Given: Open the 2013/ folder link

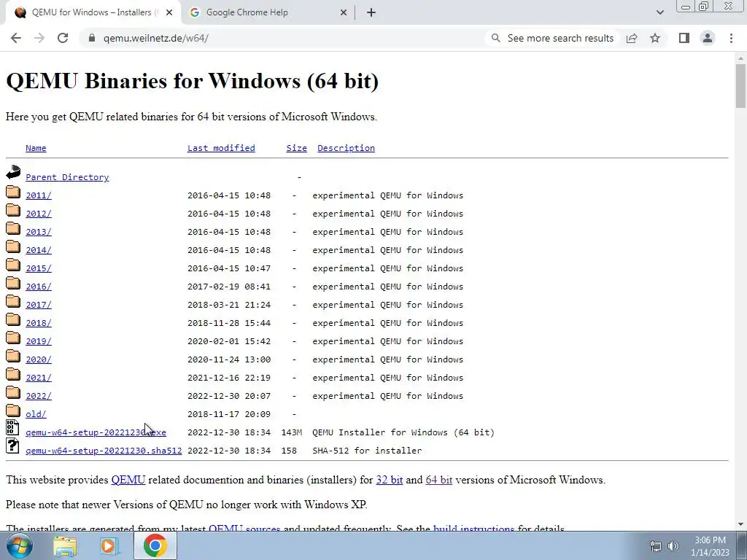Looking at the screenshot, I should click(x=39, y=232).
